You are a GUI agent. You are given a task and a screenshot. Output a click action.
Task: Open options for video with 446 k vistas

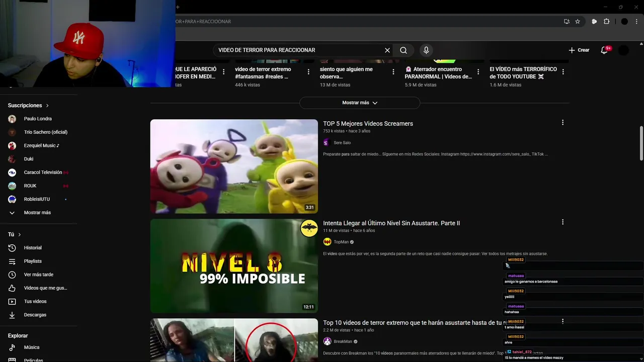point(308,72)
